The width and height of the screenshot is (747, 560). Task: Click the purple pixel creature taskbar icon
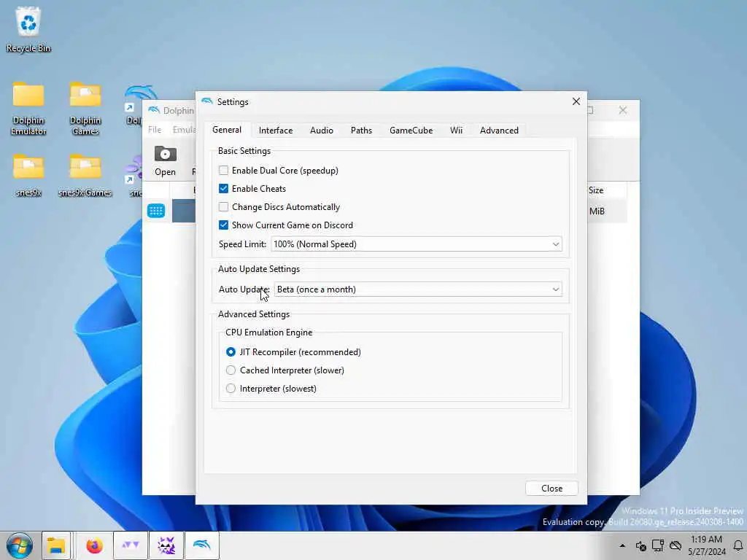pos(166,545)
